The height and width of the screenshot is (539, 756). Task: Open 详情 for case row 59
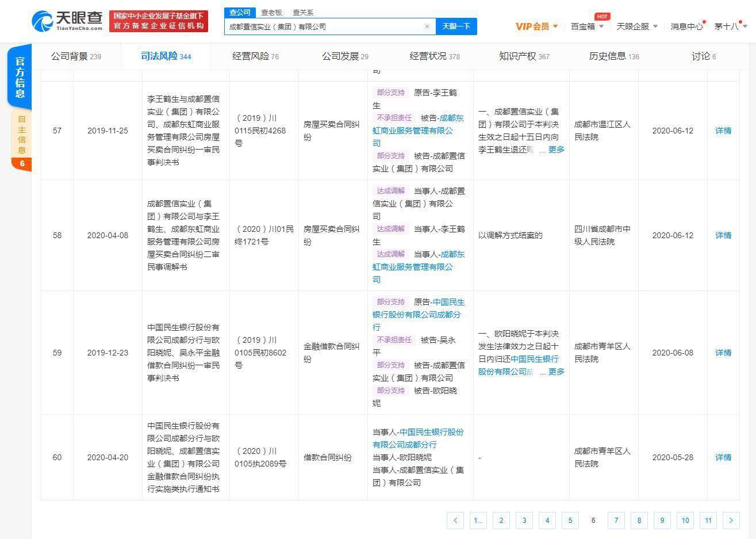pyautogui.click(x=723, y=353)
